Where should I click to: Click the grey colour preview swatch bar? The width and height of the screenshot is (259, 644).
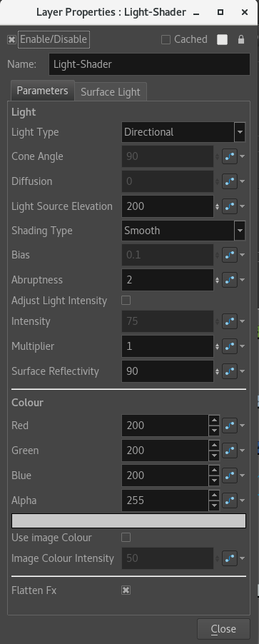click(x=128, y=520)
